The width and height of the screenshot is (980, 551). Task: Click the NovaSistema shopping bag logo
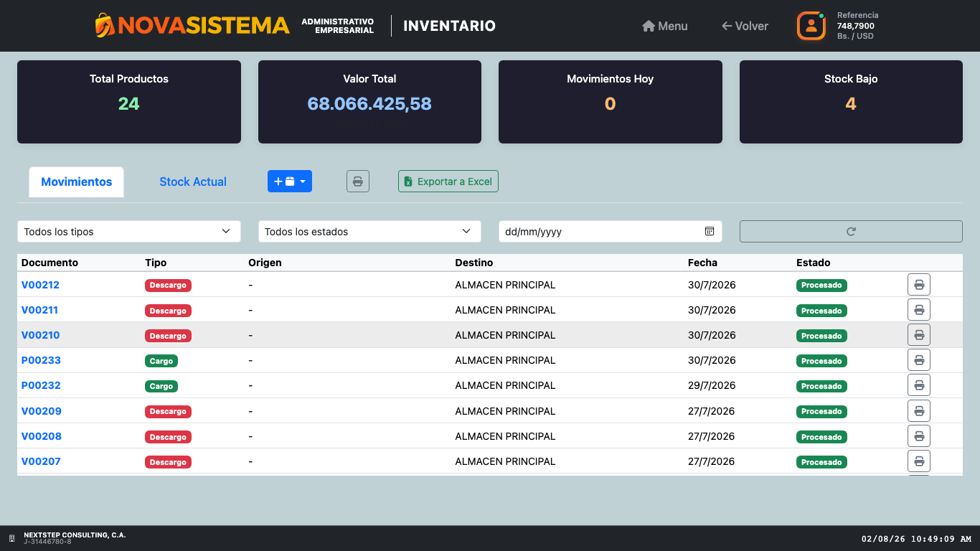[105, 25]
